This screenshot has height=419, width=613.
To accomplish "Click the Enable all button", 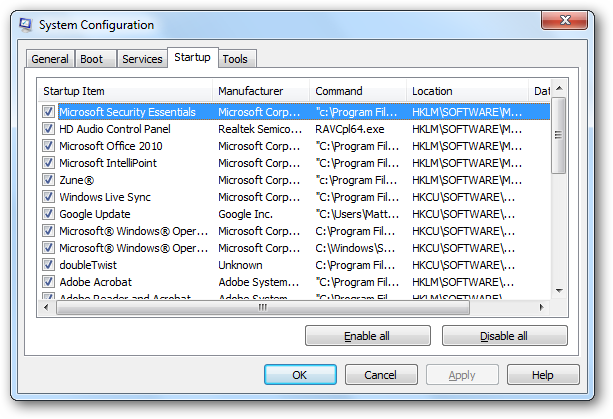I will [367, 336].
